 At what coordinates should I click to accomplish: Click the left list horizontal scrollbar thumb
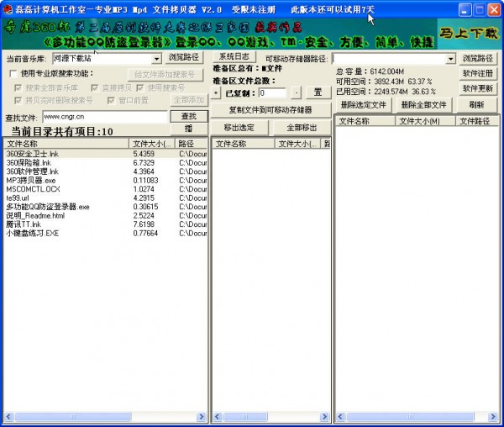click(x=73, y=417)
